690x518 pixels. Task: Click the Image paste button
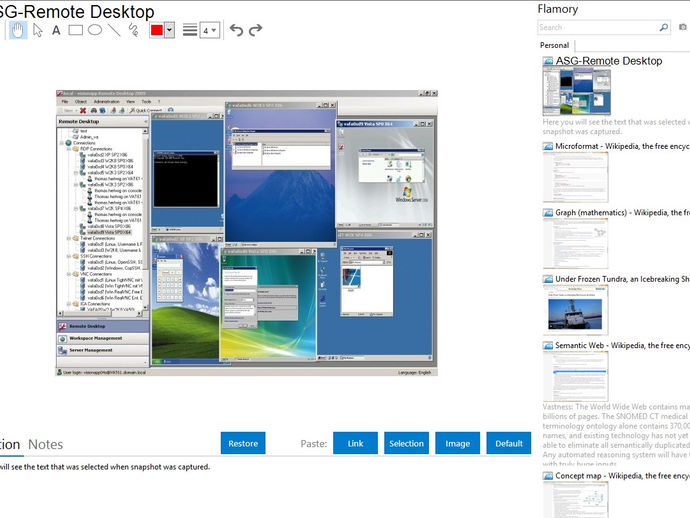coord(457,443)
